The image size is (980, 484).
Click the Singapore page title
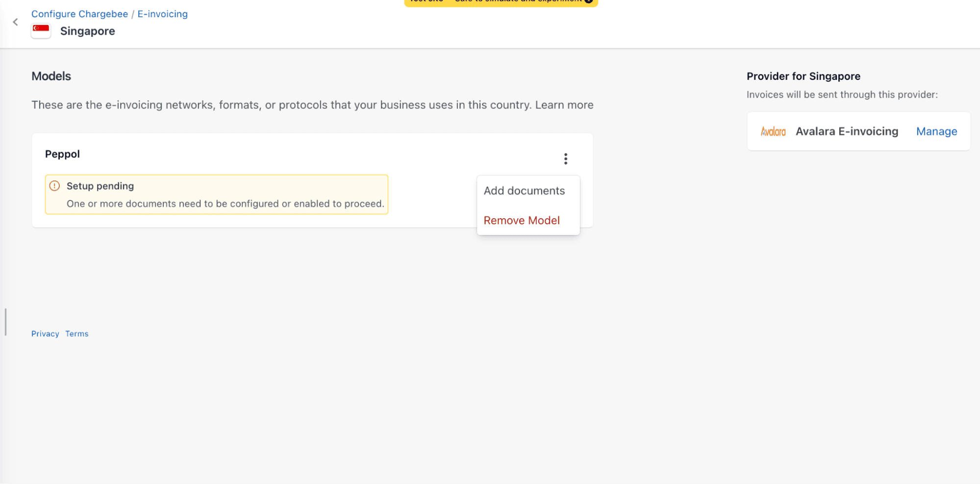coord(87,31)
